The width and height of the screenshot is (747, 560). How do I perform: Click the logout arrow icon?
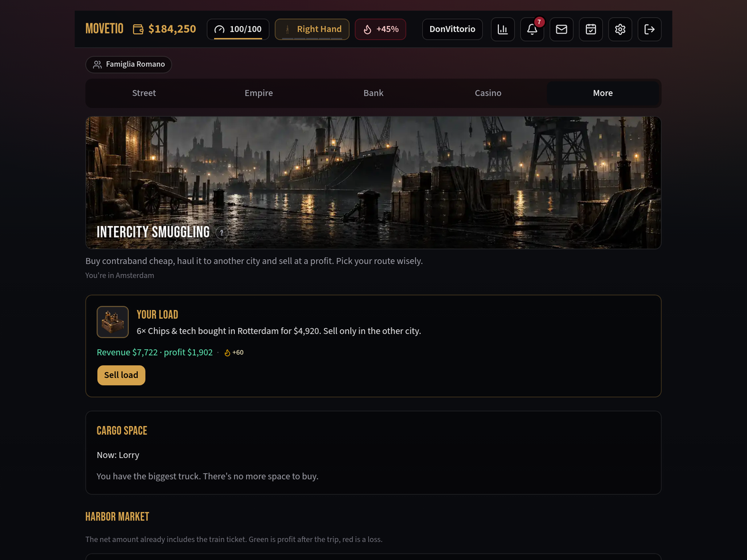pos(650,29)
